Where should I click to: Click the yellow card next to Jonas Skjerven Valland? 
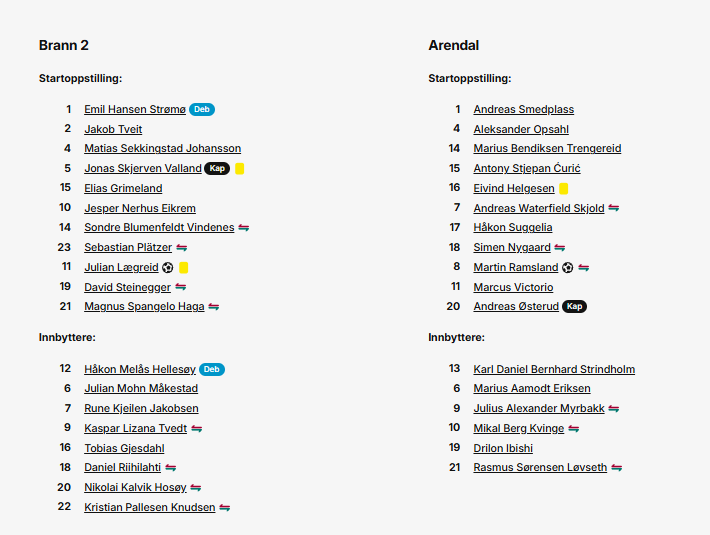click(240, 168)
